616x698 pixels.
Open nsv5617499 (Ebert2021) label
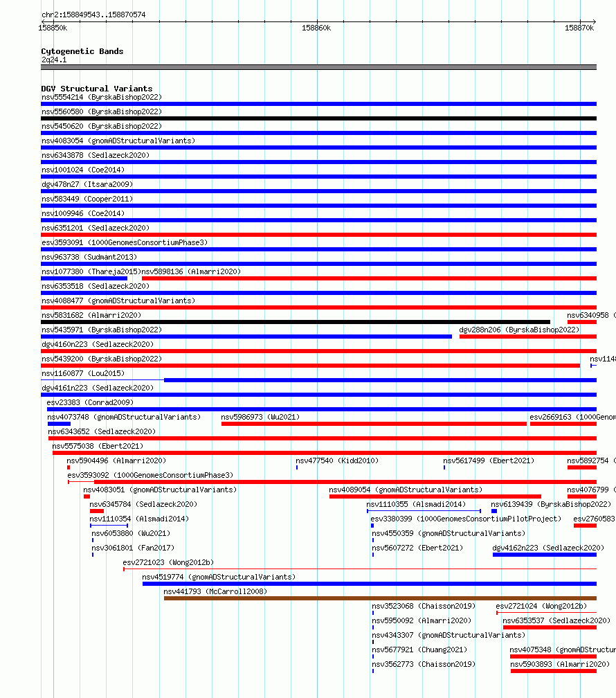tap(488, 460)
